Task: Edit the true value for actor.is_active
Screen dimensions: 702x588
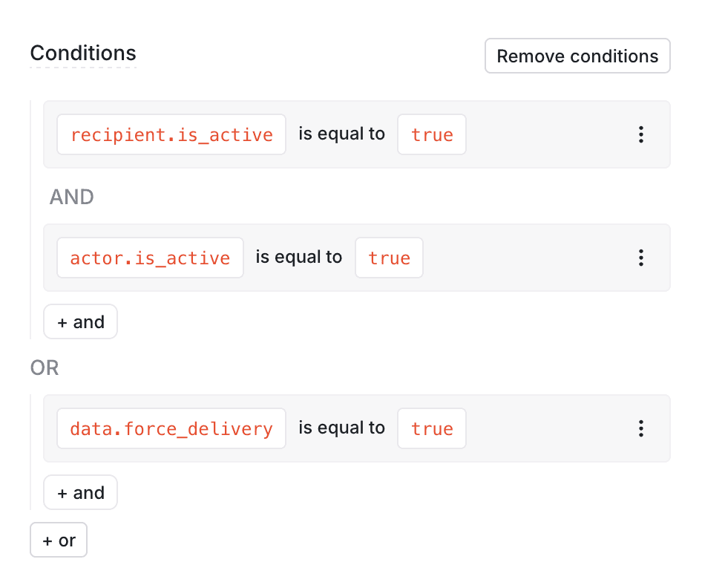Action: [x=389, y=258]
